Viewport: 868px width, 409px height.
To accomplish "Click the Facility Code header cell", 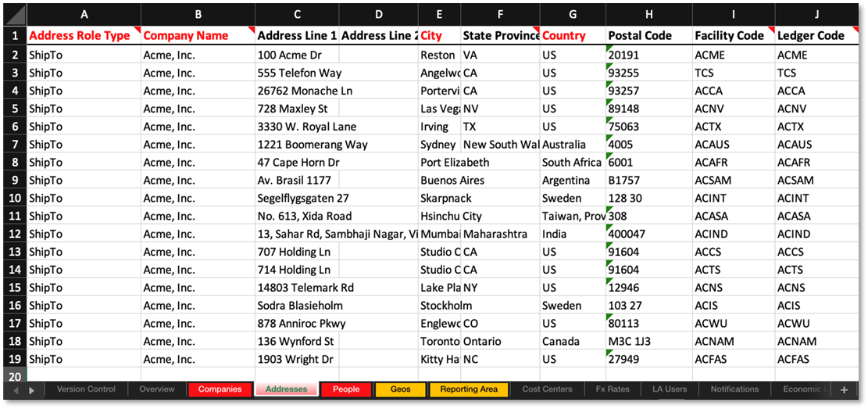I will [734, 35].
